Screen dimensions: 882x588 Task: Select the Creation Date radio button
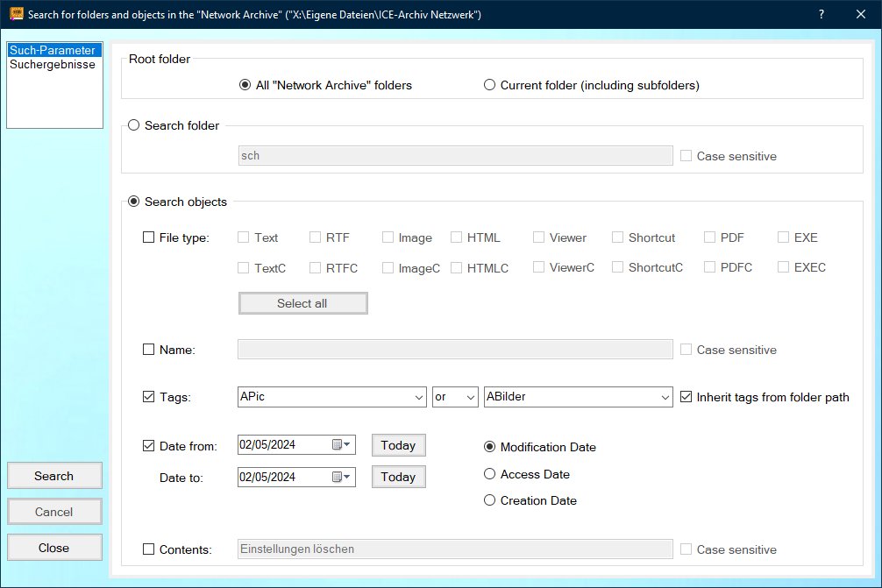[490, 500]
